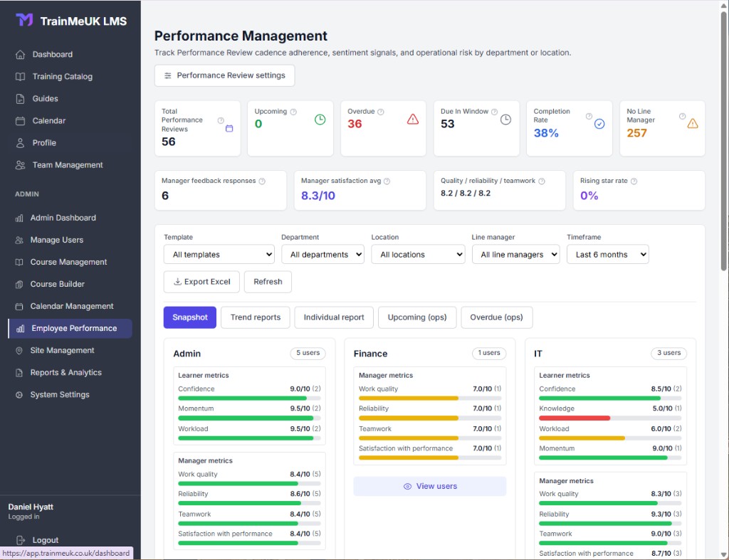
Task: Click the 3 users badge on IT
Action: point(668,353)
